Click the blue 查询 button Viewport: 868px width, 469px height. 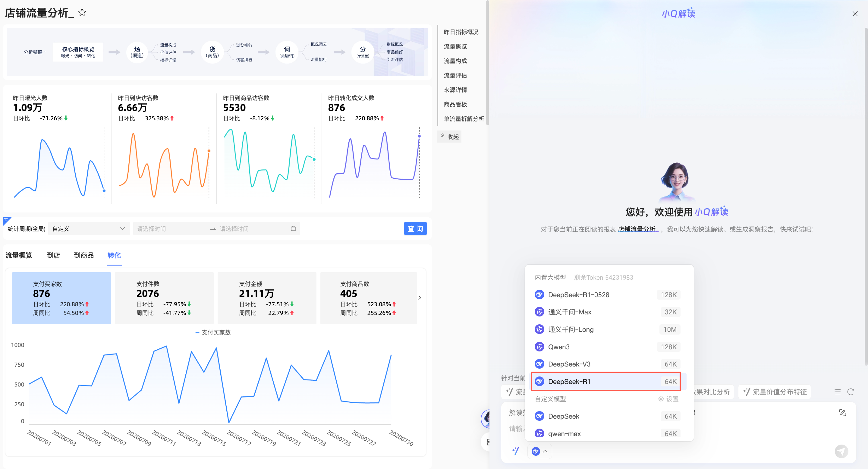click(415, 228)
